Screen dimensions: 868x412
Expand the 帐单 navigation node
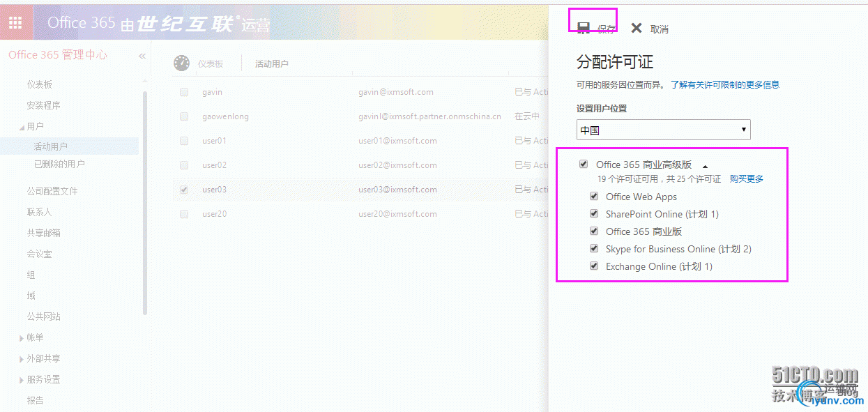point(22,338)
